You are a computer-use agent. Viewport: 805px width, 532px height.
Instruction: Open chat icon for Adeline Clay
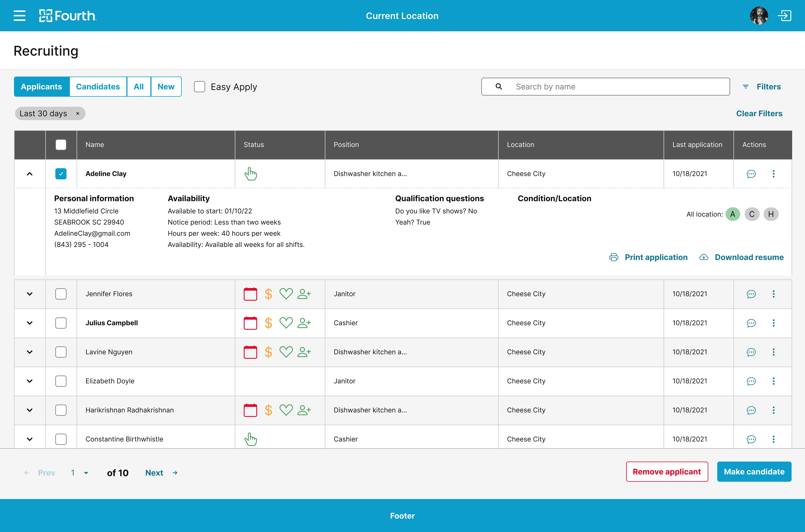pos(751,174)
